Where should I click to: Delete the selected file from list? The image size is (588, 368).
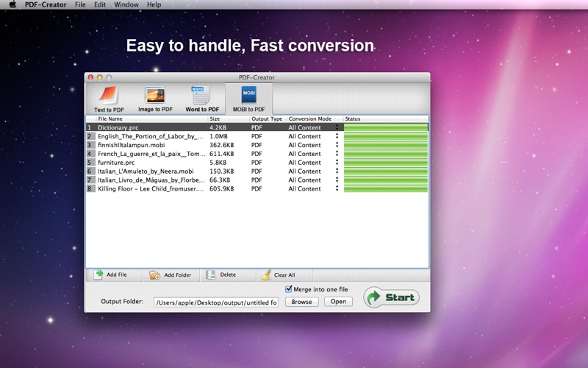[228, 275]
